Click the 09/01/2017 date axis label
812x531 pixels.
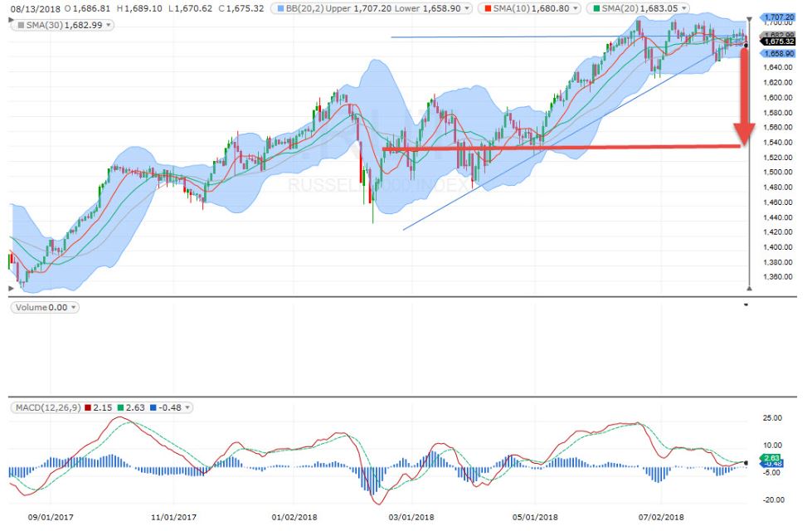click(x=51, y=517)
